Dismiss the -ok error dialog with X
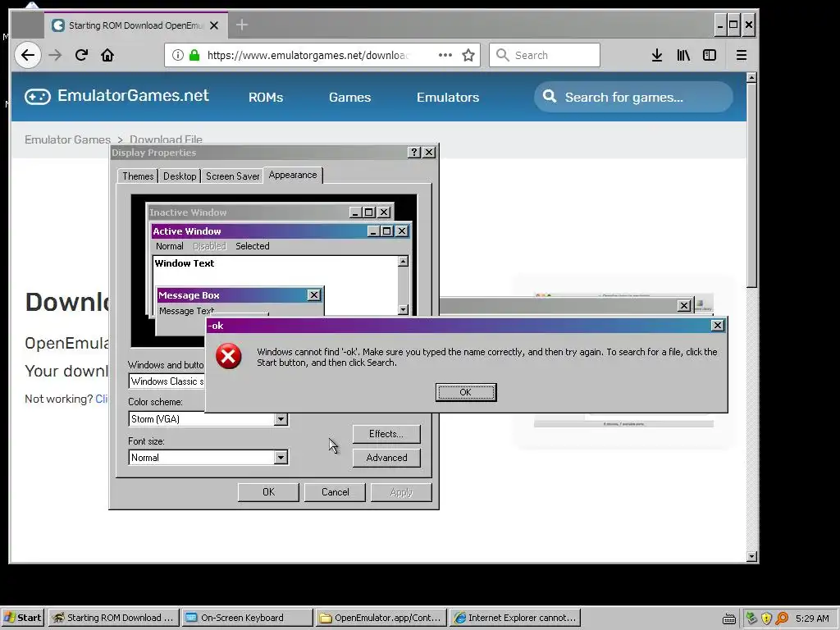Screen dimensions: 840x630 [x=717, y=325]
